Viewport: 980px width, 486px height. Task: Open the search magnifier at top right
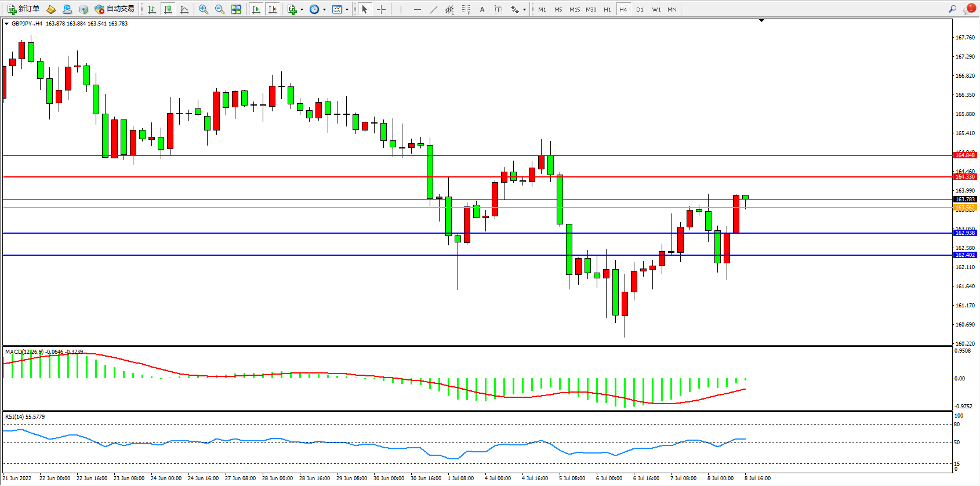pos(952,9)
